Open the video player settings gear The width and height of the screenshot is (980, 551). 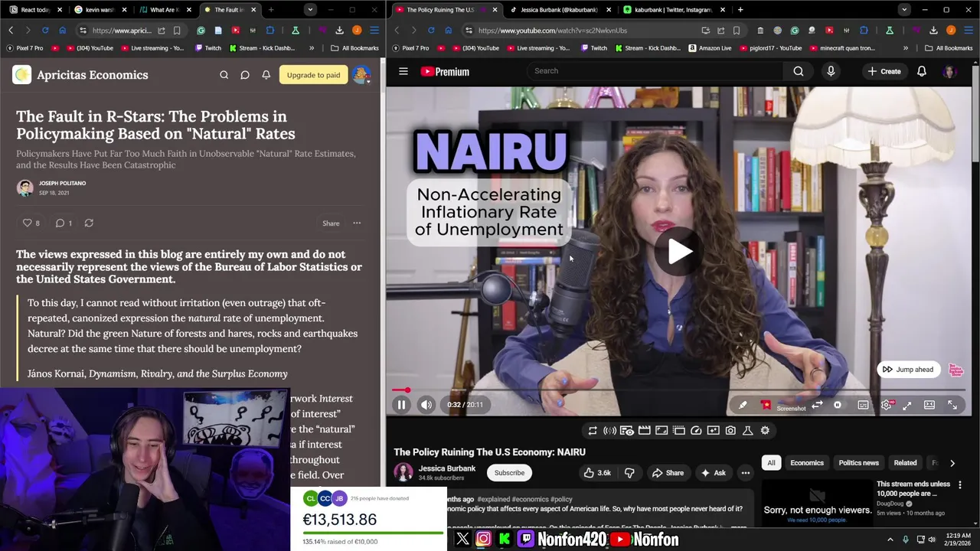coord(886,405)
